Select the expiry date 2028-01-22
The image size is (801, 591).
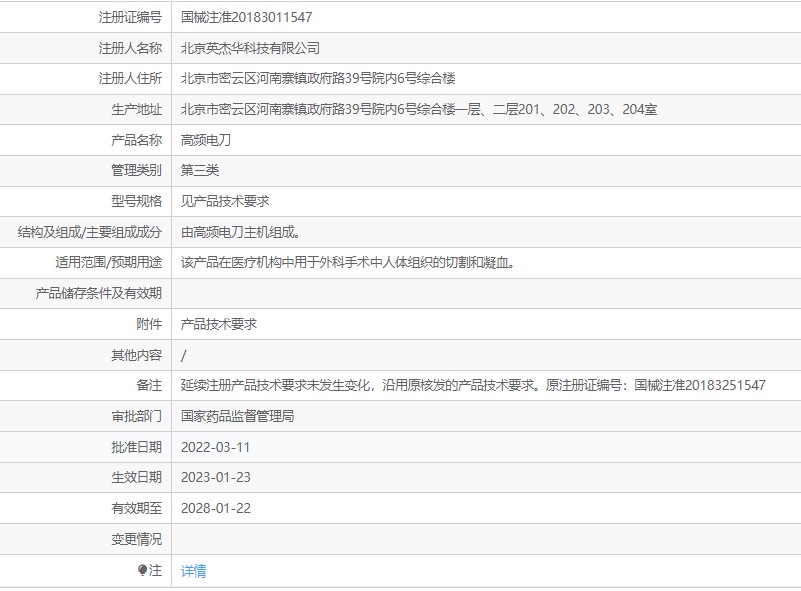coord(216,508)
